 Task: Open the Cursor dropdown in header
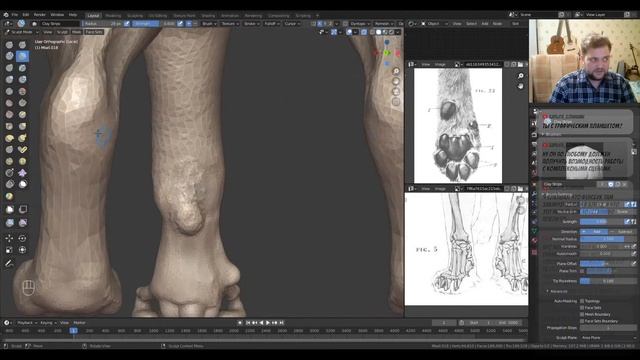292,24
